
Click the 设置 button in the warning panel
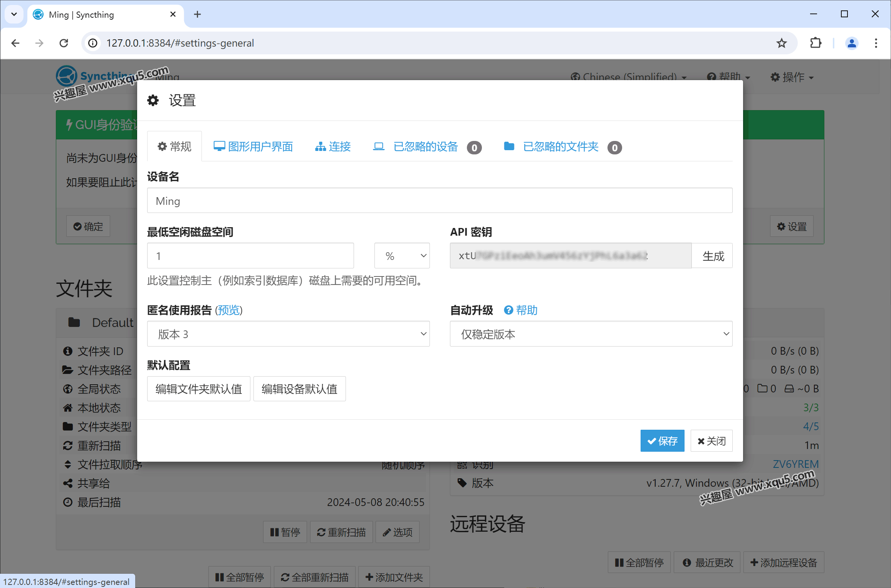click(x=792, y=226)
